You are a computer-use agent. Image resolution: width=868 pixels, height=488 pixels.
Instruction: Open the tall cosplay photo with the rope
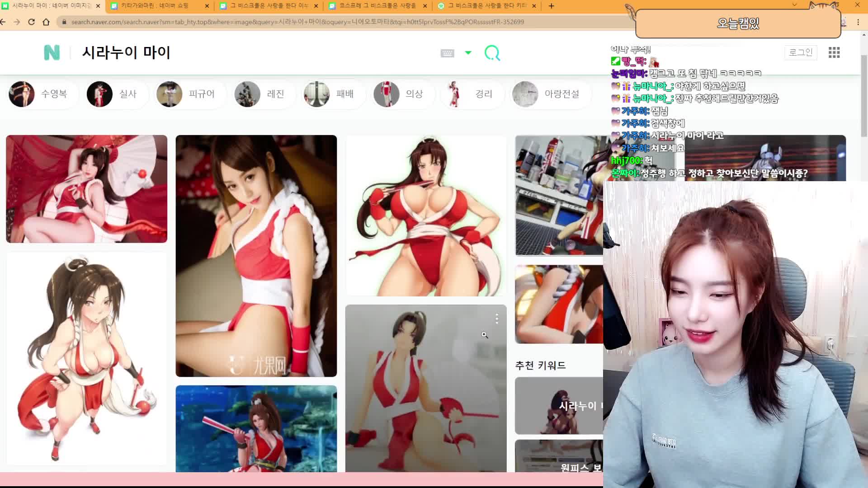point(256,256)
